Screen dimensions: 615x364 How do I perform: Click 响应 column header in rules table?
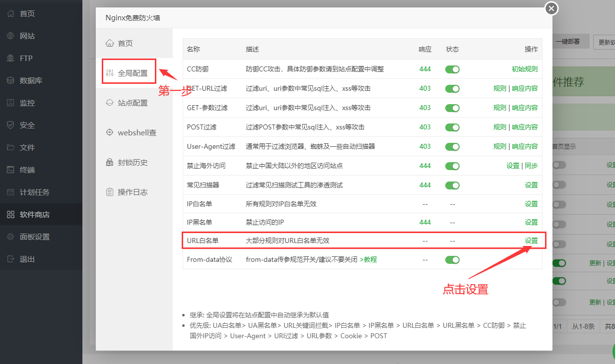(x=425, y=50)
